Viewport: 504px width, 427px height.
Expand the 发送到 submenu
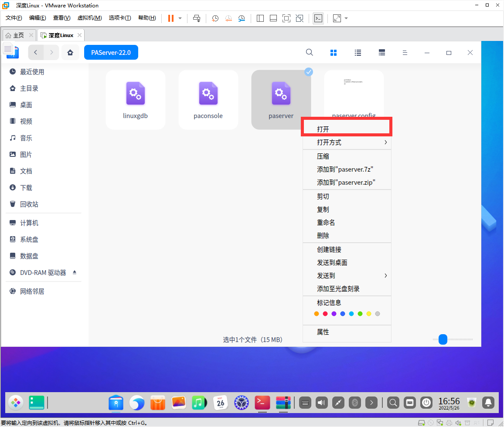pos(347,276)
